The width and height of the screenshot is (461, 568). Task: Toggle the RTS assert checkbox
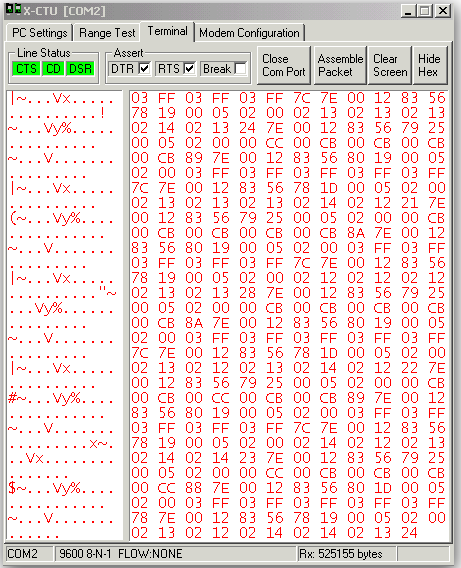189,68
